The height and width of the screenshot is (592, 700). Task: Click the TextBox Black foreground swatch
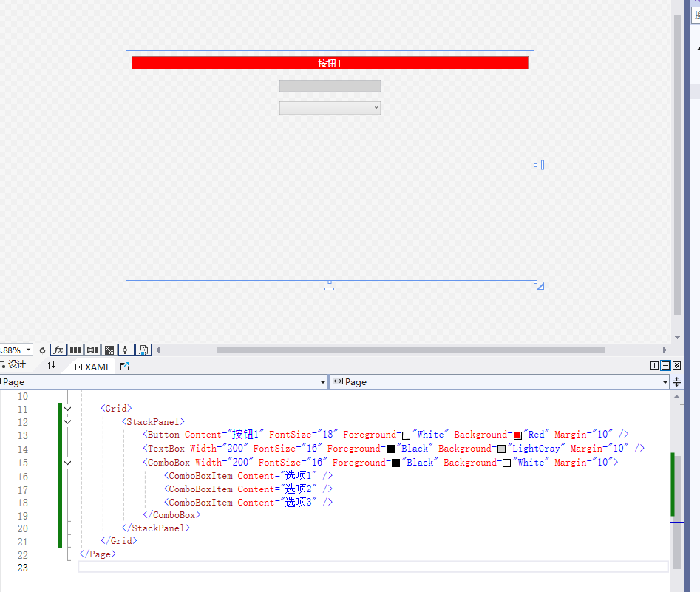(x=390, y=449)
